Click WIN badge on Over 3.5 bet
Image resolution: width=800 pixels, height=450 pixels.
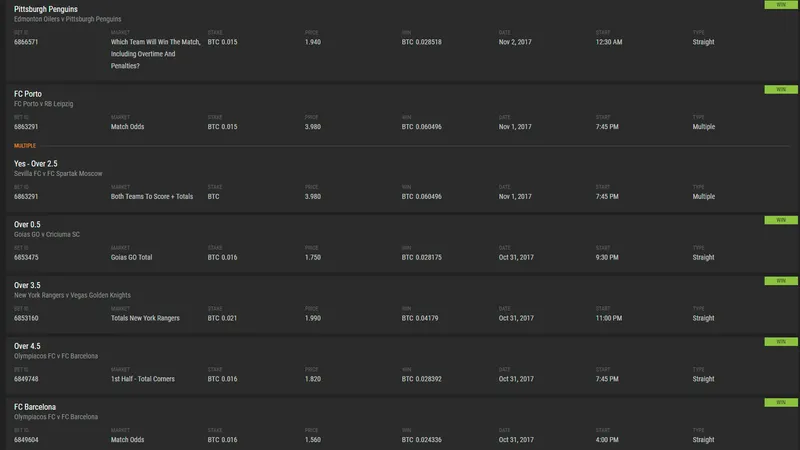781,281
